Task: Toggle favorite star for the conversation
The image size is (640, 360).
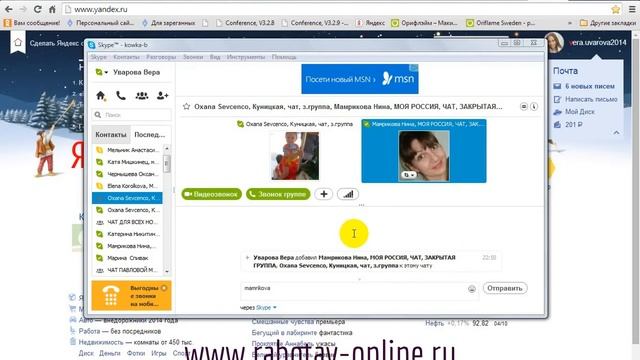Action: pyautogui.click(x=187, y=107)
